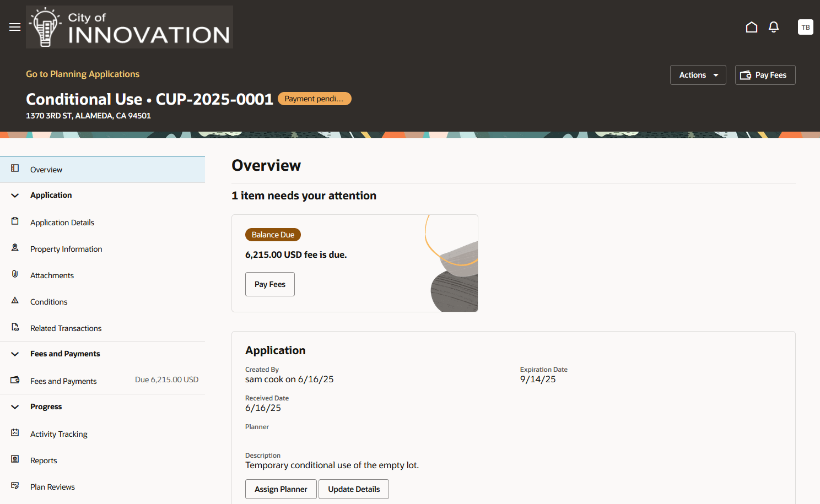Click the Conditions warning triangle icon
This screenshot has height=504, width=820.
[15, 300]
